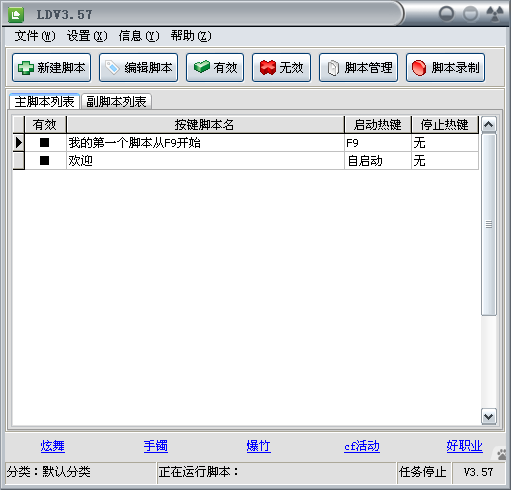511x490 pixels.
Task: Switch to 副脚本列表 tab
Action: click(116, 102)
